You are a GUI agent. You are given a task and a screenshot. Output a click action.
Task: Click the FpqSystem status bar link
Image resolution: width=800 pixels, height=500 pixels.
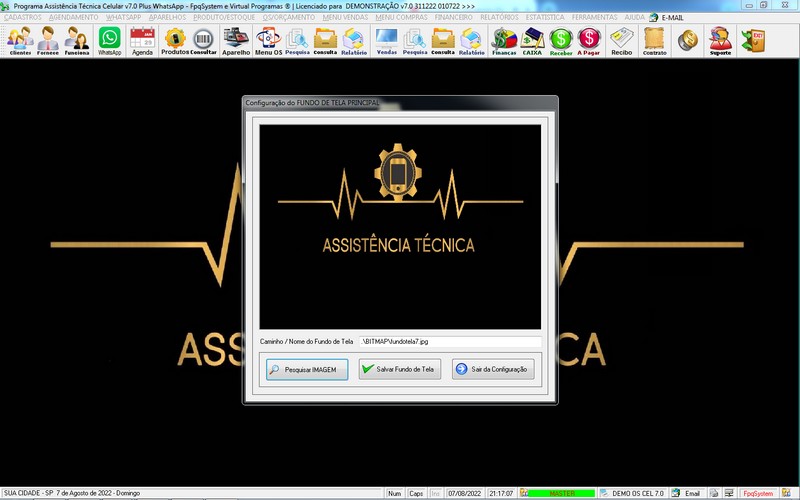[758, 493]
